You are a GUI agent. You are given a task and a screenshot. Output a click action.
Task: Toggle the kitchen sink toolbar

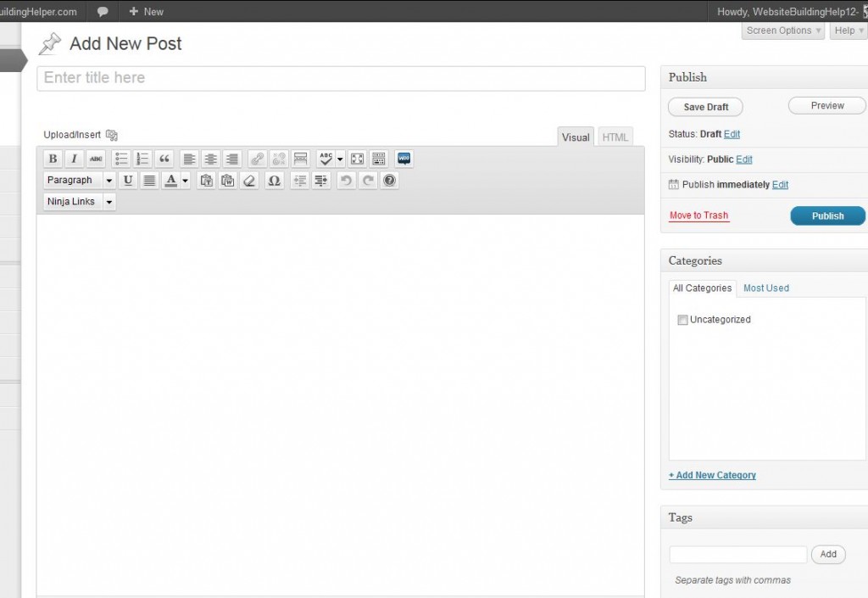click(x=379, y=159)
